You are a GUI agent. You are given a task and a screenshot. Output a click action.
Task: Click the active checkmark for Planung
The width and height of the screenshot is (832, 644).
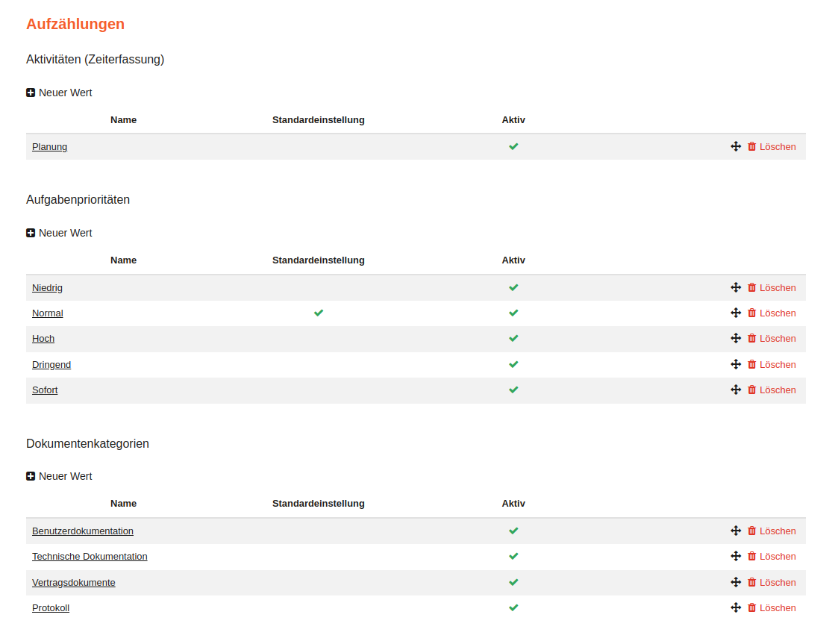(513, 146)
